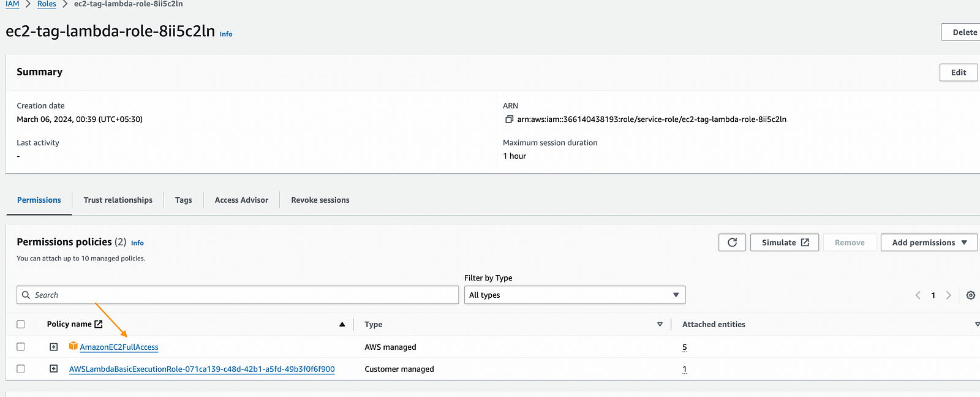Click the external link icon beside Policy name

99,324
